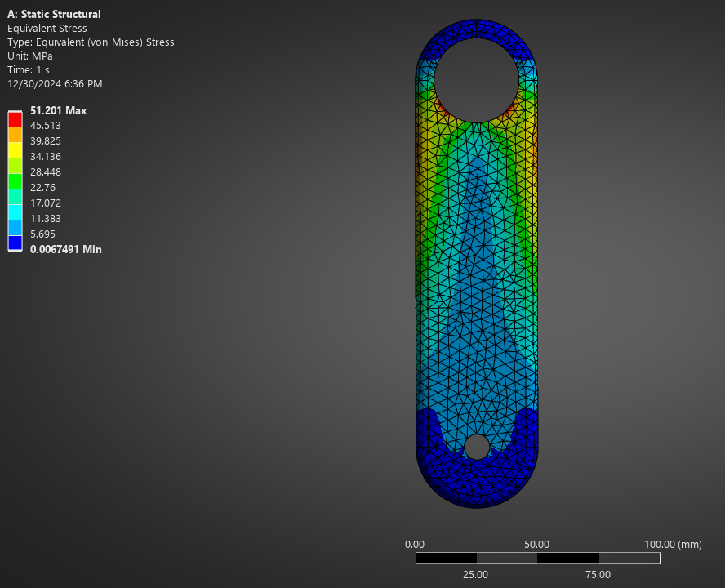Viewport: 725px width, 588px height.
Task: Click the 50.00 mark on the scale ruler
Action: (536, 544)
